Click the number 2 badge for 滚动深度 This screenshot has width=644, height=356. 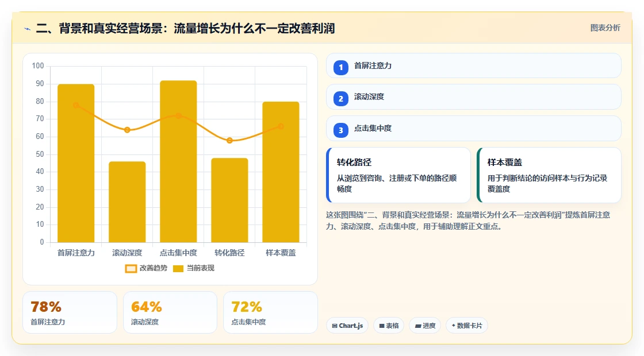(x=340, y=98)
